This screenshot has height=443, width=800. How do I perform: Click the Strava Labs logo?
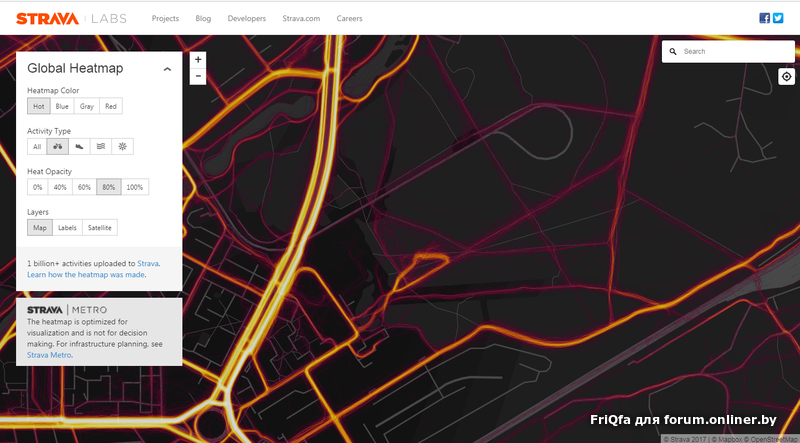tap(71, 19)
